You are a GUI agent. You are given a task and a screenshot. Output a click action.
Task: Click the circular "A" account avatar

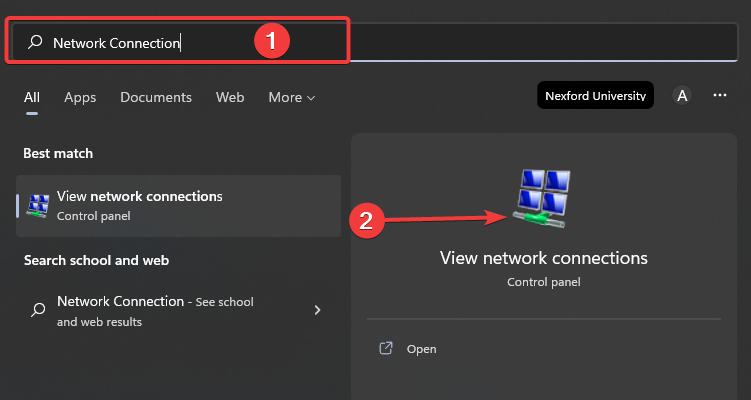coord(682,96)
